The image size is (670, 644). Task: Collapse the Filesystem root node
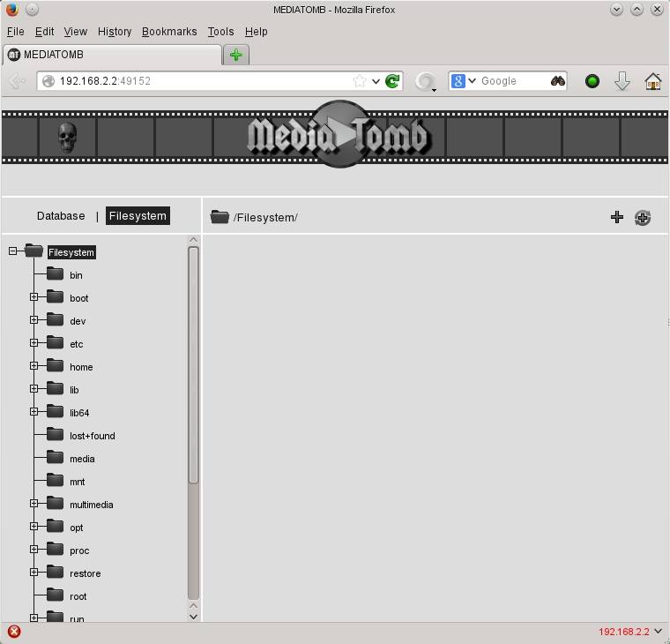click(x=13, y=251)
